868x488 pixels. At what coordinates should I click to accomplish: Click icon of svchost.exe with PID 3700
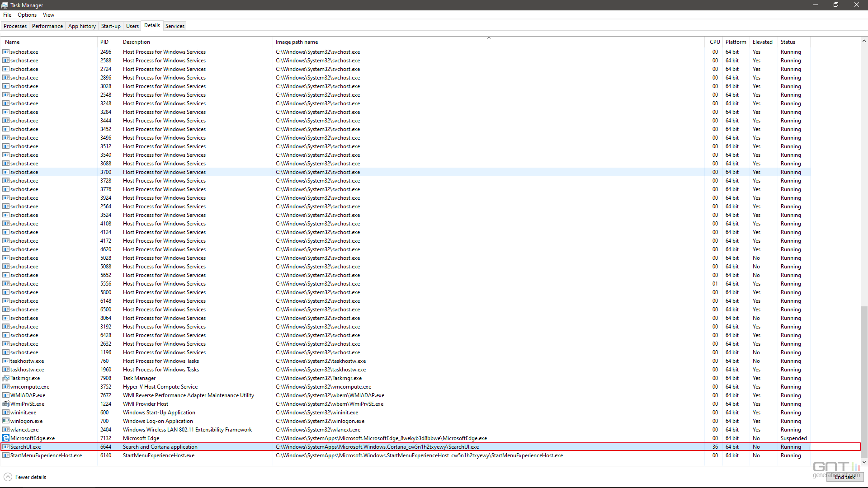(6, 172)
